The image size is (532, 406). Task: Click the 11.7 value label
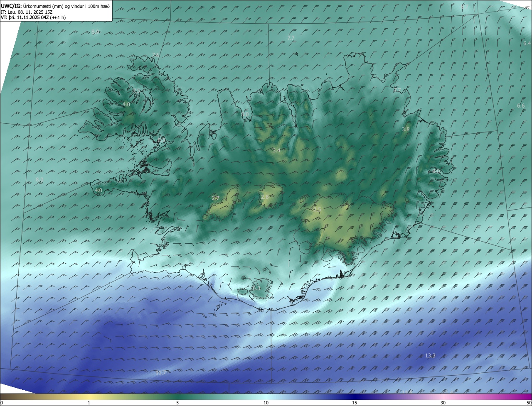160,373
